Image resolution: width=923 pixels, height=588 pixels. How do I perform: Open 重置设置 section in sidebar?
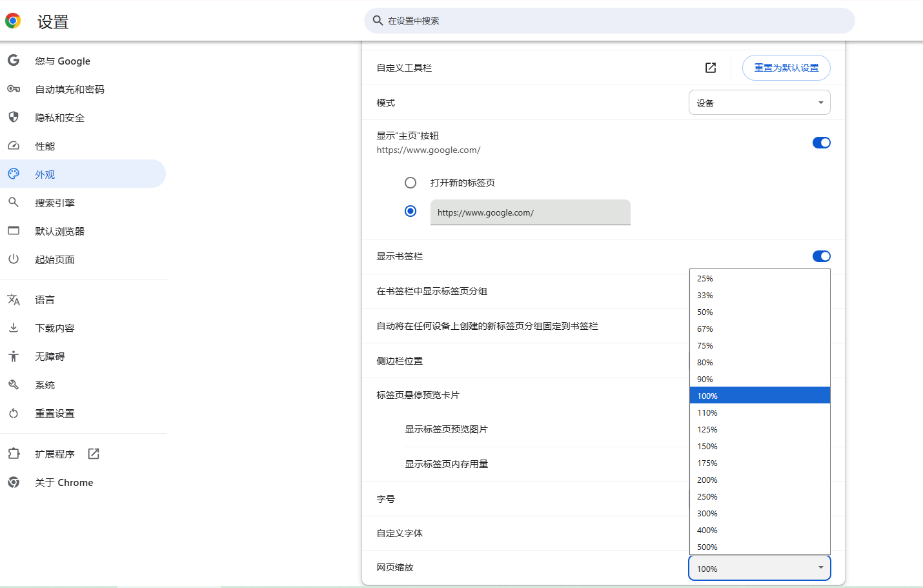pos(83,413)
